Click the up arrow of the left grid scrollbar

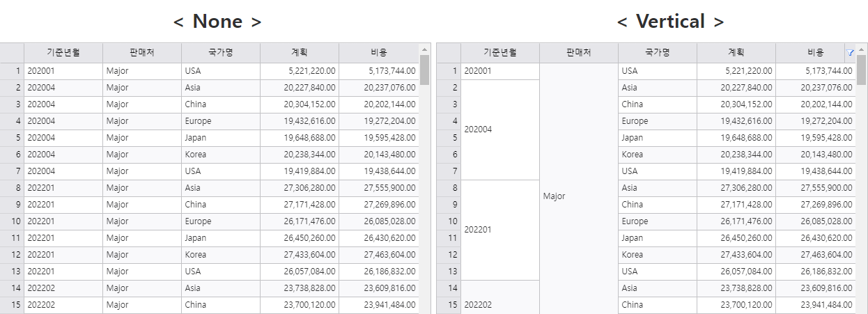[425, 49]
